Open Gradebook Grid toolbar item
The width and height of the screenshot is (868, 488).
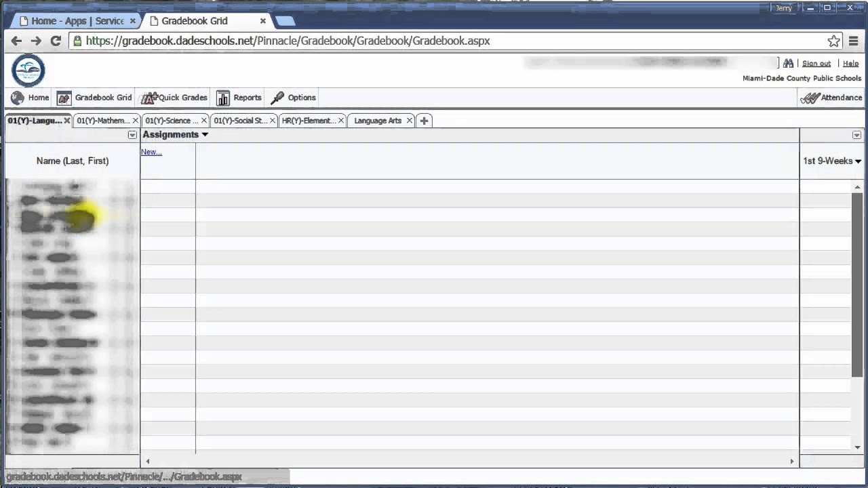pyautogui.click(x=94, y=98)
